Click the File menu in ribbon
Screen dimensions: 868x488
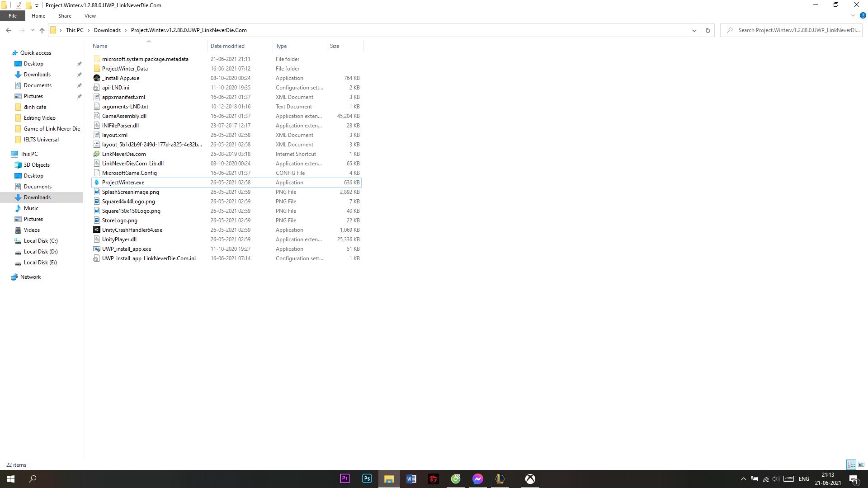pyautogui.click(x=13, y=16)
